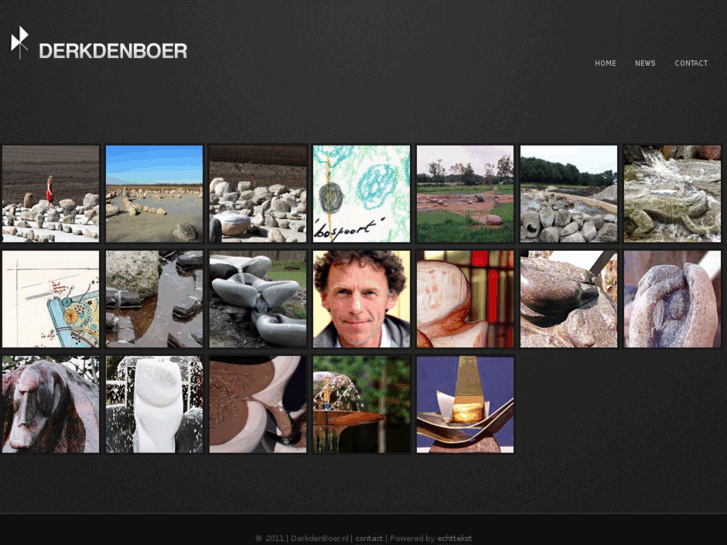Open thumbnail of dark stepping stones in water
This screenshot has height=545, width=727.
click(154, 299)
